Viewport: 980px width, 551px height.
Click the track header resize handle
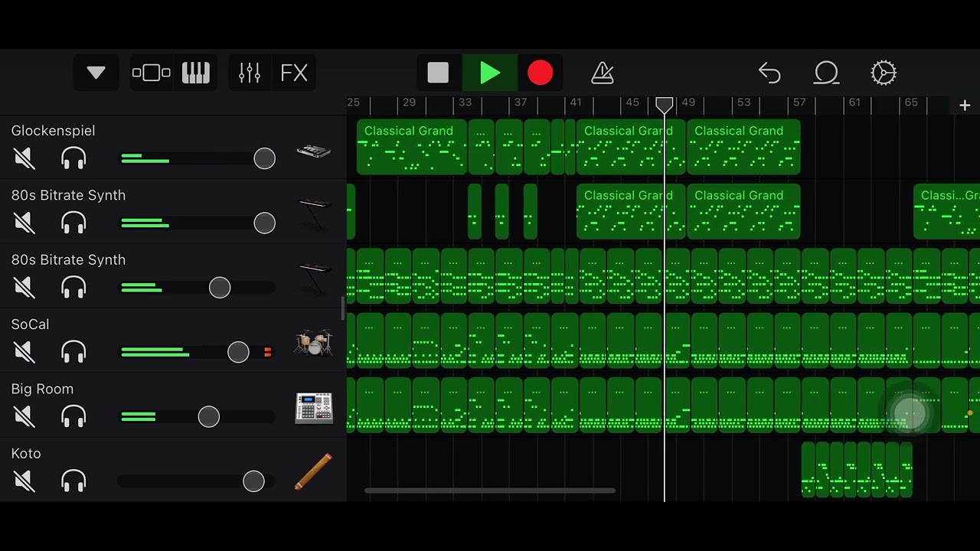point(343,308)
